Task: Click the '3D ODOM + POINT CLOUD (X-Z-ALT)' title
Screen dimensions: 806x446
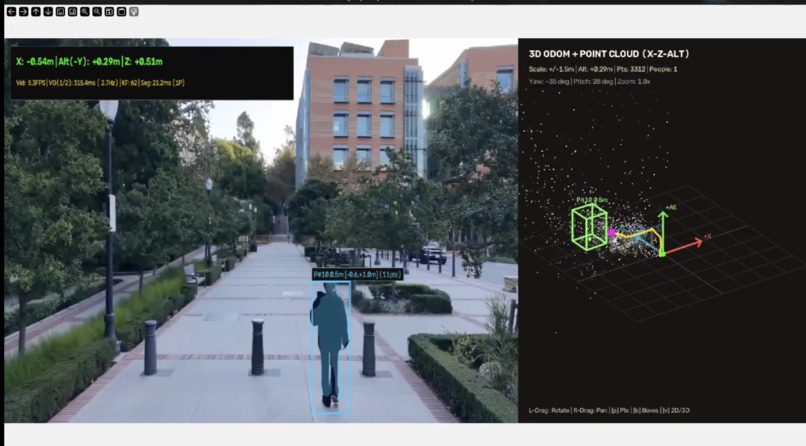Action: pyautogui.click(x=609, y=54)
